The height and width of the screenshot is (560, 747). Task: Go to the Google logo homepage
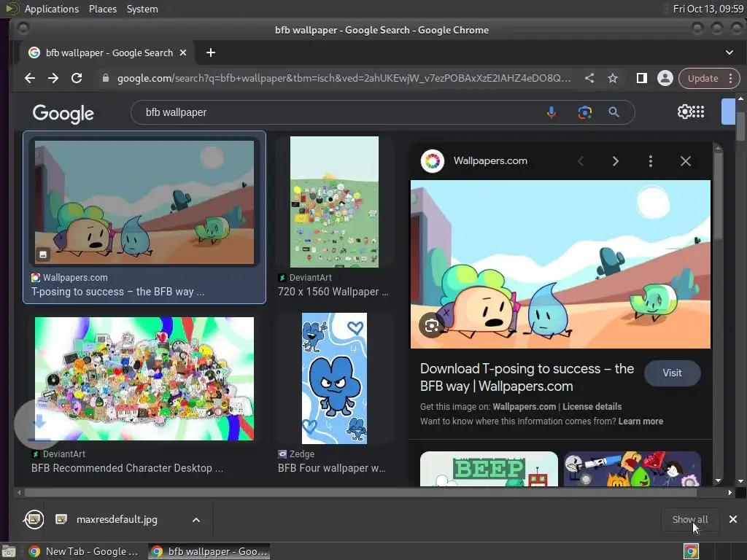point(63,113)
